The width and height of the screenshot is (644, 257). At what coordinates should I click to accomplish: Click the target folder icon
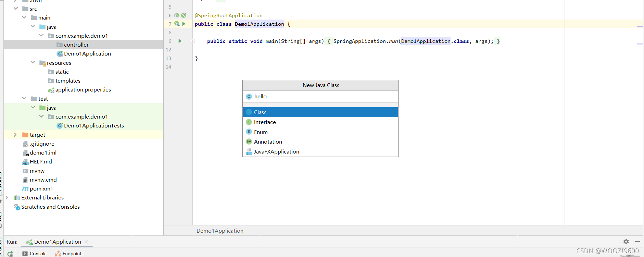(x=25, y=135)
